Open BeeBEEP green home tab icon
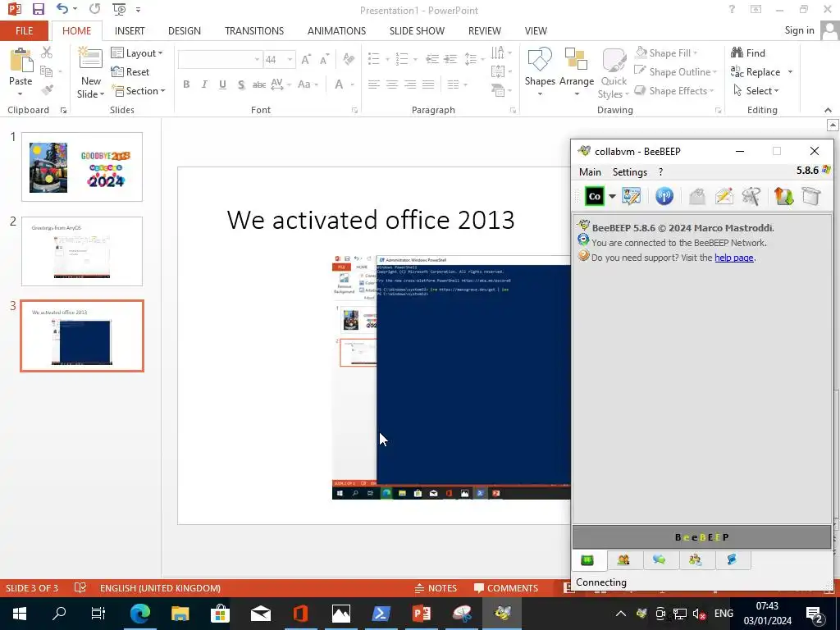Screen dimensions: 840x630 (587, 560)
